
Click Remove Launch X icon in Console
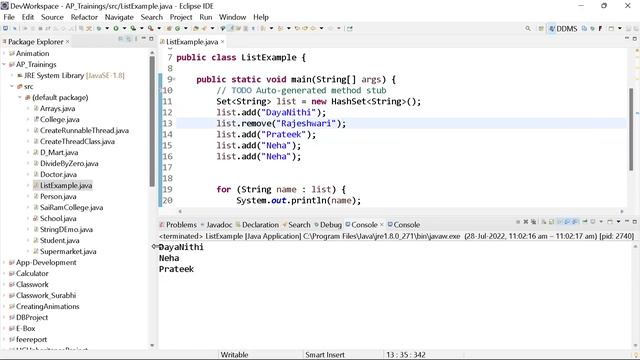(526, 222)
